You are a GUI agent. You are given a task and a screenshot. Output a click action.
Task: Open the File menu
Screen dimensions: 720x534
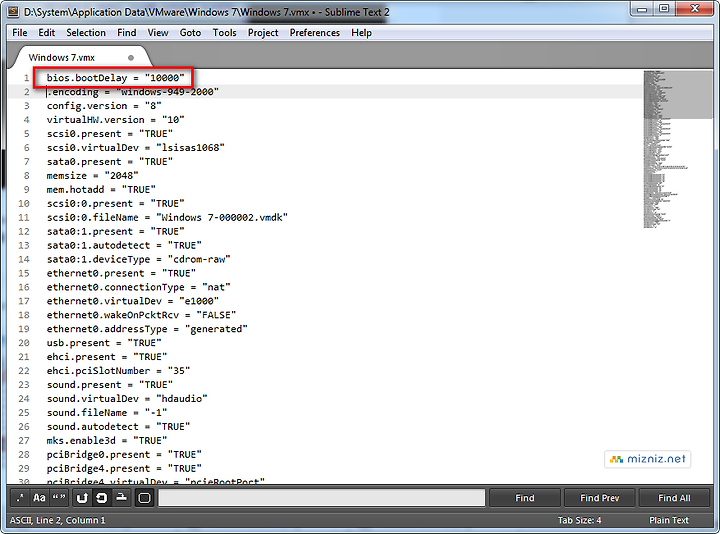[x=20, y=33]
